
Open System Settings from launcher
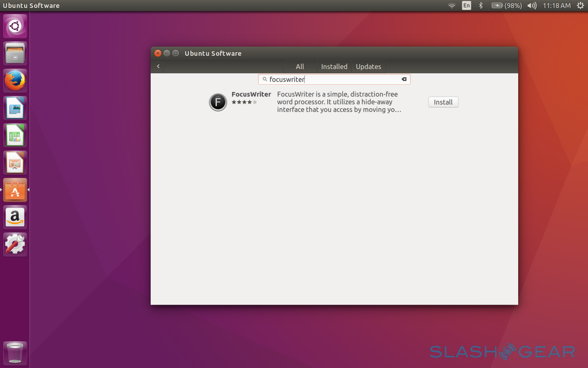(x=15, y=244)
